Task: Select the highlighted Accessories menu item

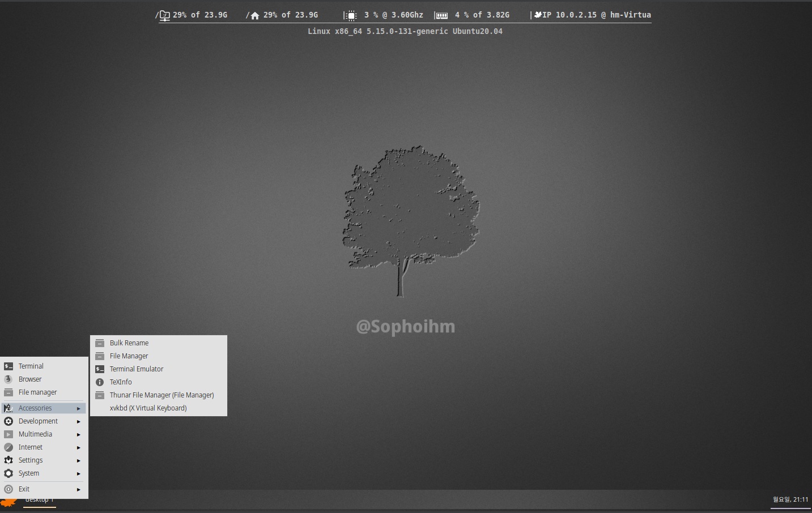Action: click(35, 408)
